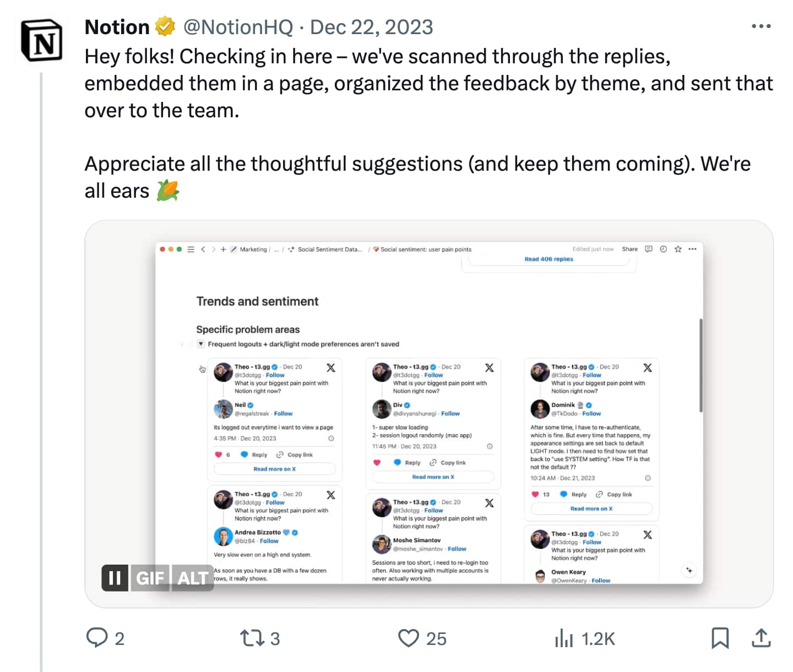Click the Read 406 replies button
The image size is (793, 672).
tap(549, 259)
